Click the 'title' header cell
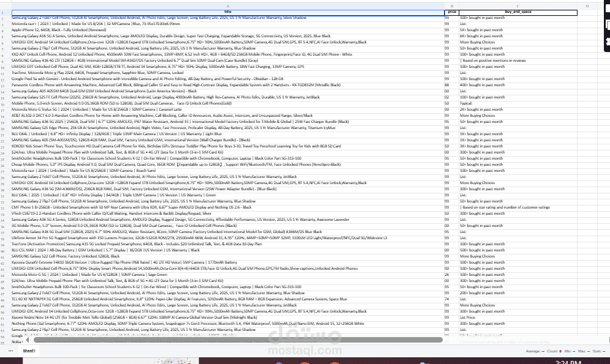The image size is (610, 364). (228, 12)
